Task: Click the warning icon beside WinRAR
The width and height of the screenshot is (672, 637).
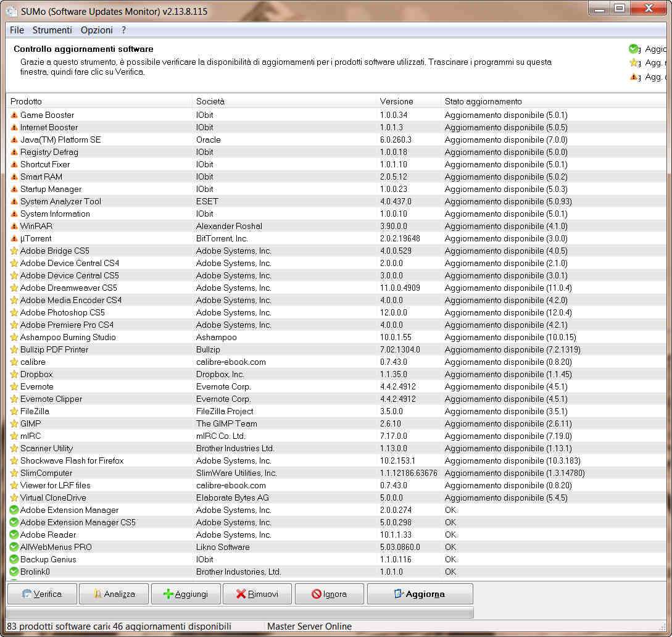Action: point(14,226)
